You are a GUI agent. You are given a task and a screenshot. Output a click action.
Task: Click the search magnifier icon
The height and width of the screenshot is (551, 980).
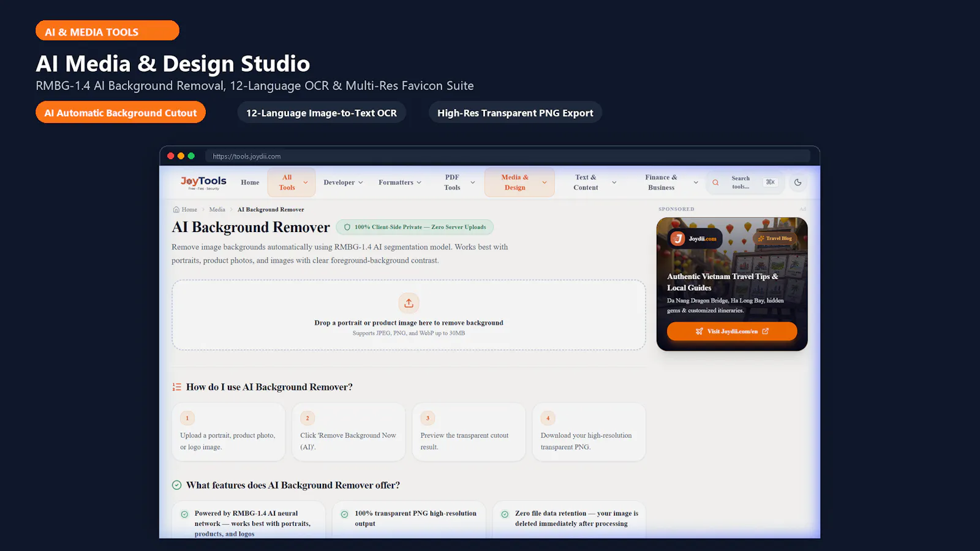[x=715, y=182]
